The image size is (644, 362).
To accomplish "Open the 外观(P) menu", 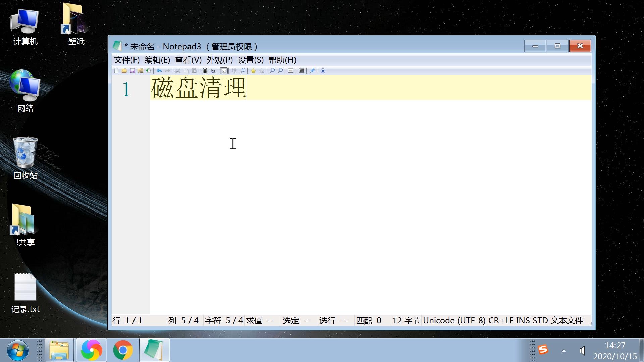I will (x=219, y=60).
